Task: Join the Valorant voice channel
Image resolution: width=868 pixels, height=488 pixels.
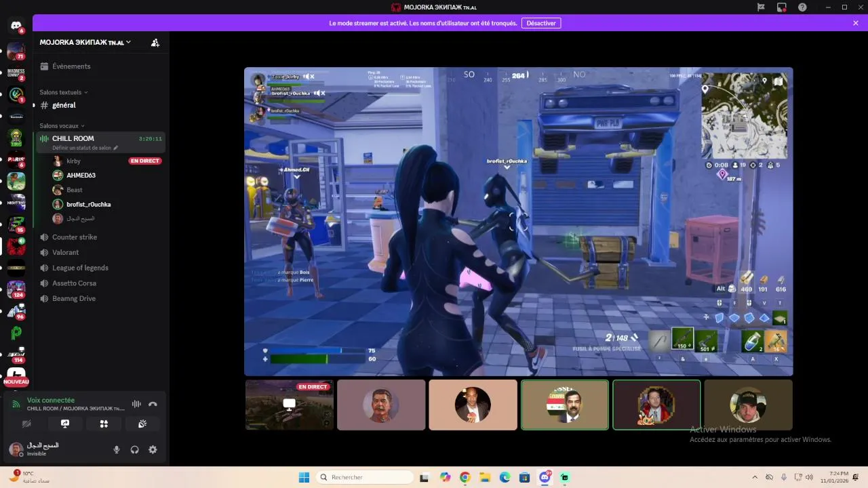Action: 100,253
